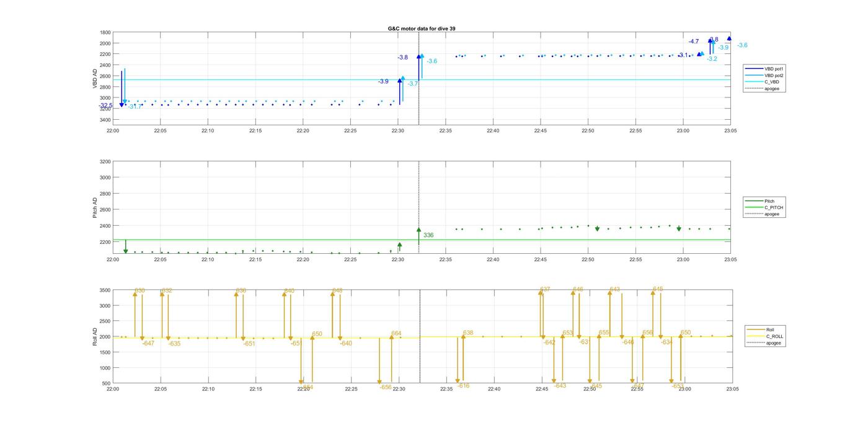
Task: Click the '656' roll data label
Action: pos(648,333)
